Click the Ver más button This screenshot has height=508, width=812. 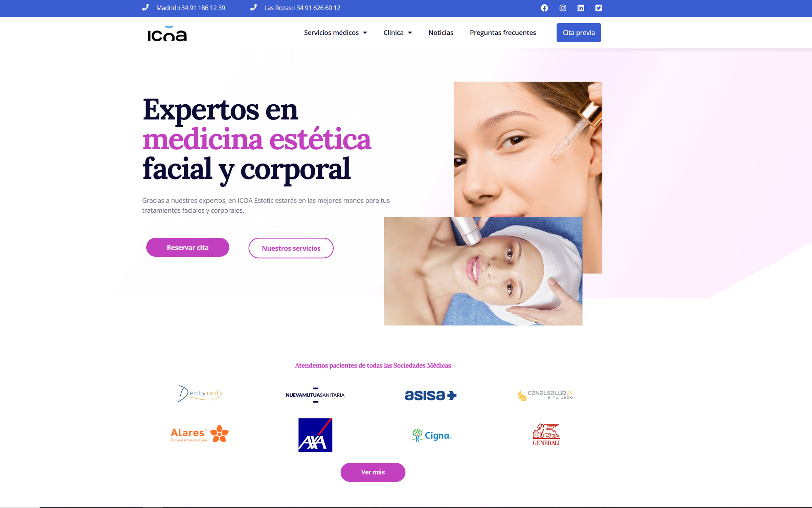click(x=373, y=472)
